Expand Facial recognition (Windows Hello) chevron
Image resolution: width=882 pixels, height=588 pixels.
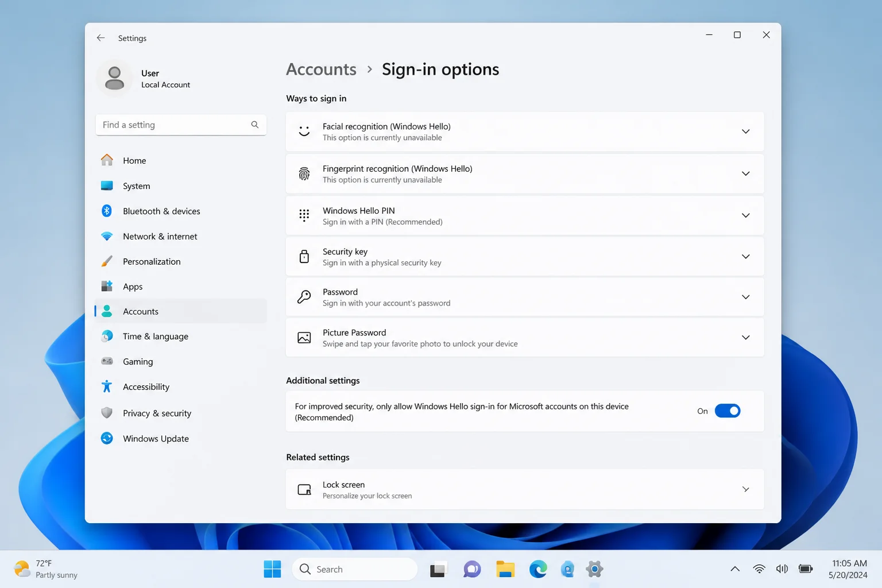point(746,131)
